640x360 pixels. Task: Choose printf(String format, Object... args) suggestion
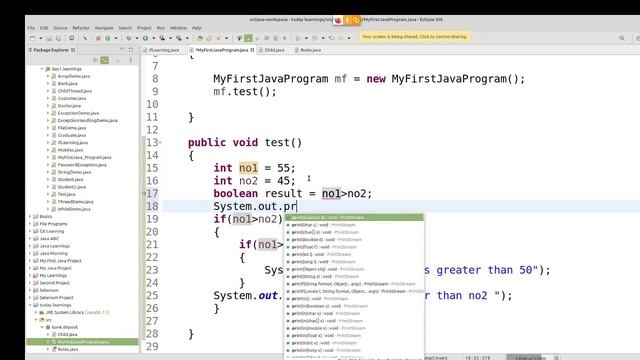(354, 284)
